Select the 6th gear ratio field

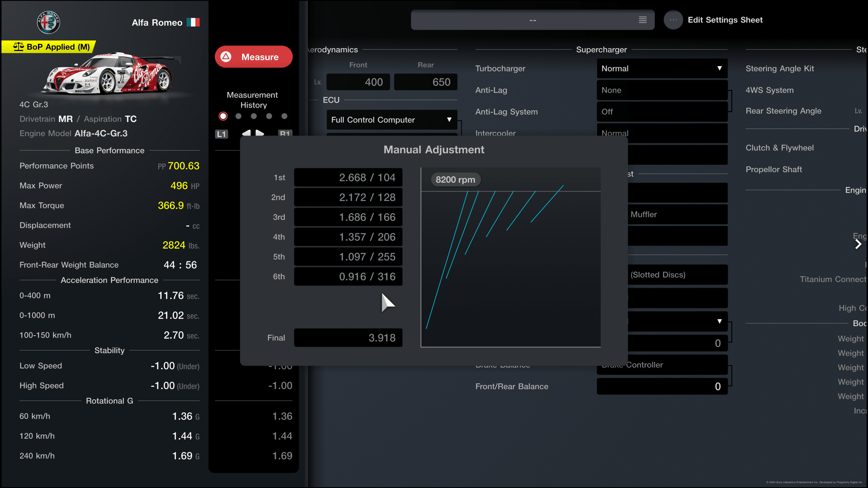[348, 277]
